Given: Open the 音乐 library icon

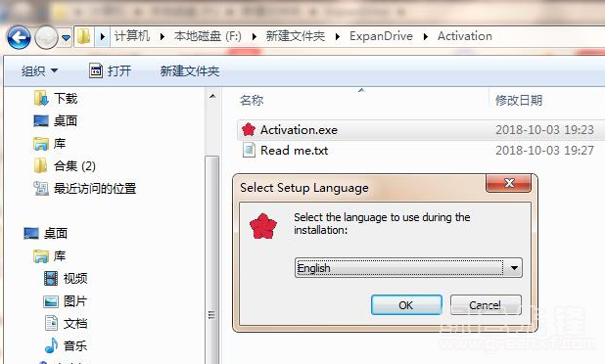Looking at the screenshot, I should 51,345.
